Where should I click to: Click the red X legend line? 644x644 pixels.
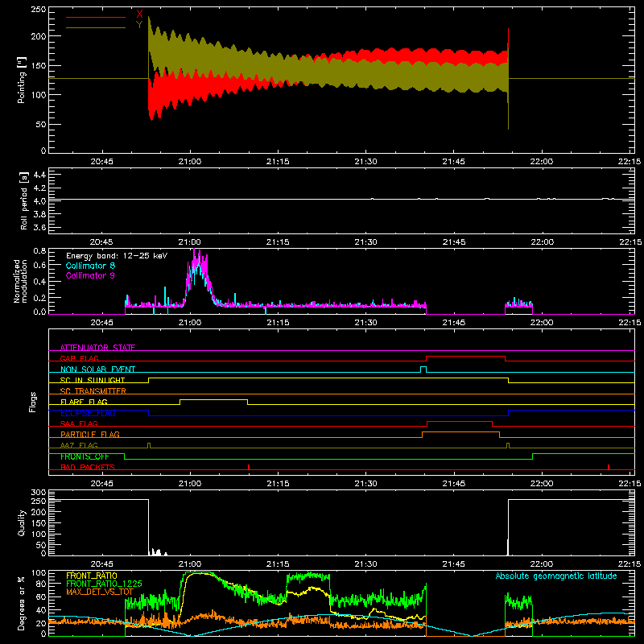96,17
